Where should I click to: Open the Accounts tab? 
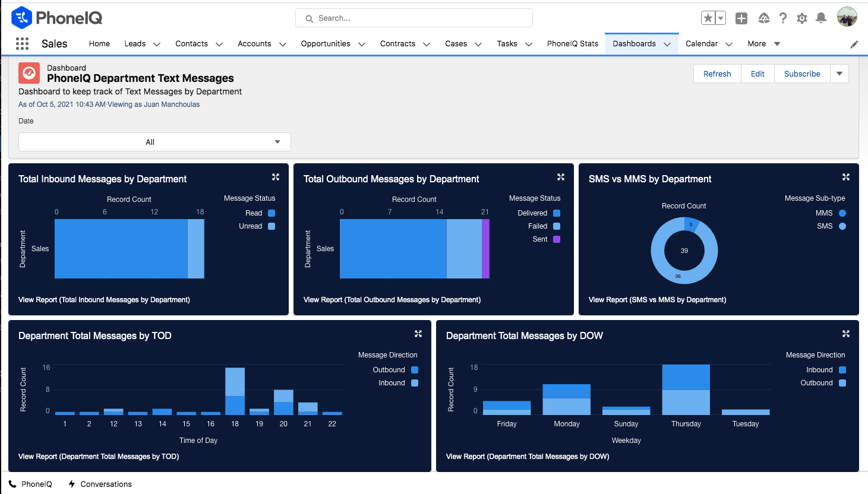coord(254,44)
